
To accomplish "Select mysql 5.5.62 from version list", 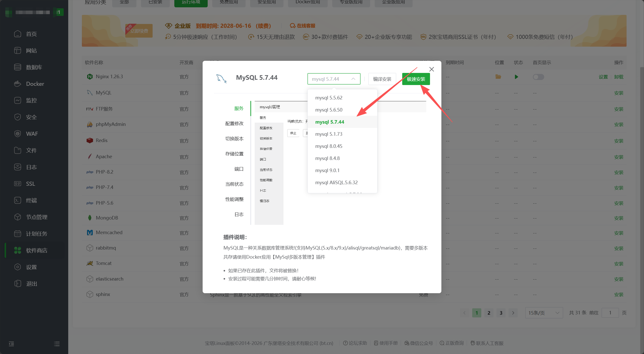I will pos(342,98).
